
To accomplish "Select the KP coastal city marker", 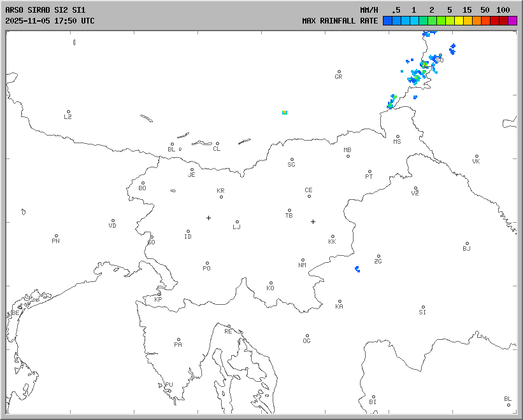I will (159, 295).
